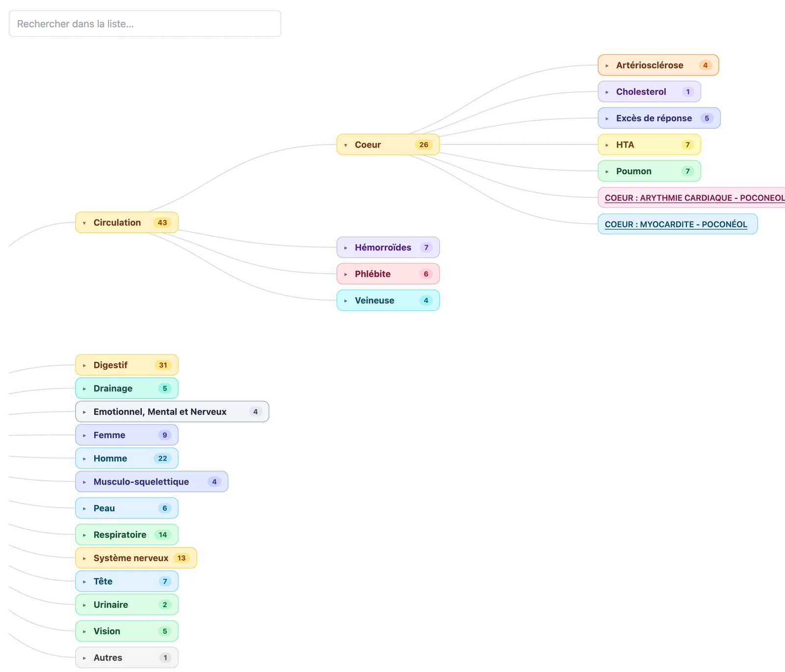785x672 pixels.
Task: Expand the Femme node arrow
Action: point(84,435)
